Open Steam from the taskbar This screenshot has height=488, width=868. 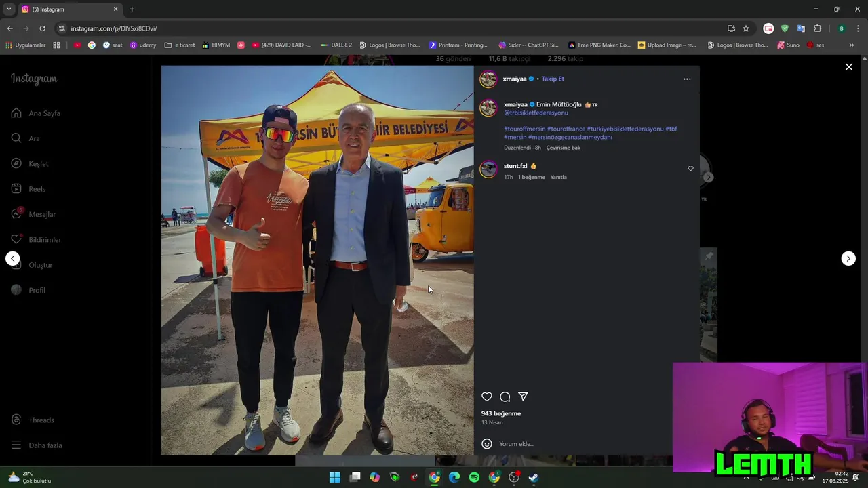coord(534,477)
